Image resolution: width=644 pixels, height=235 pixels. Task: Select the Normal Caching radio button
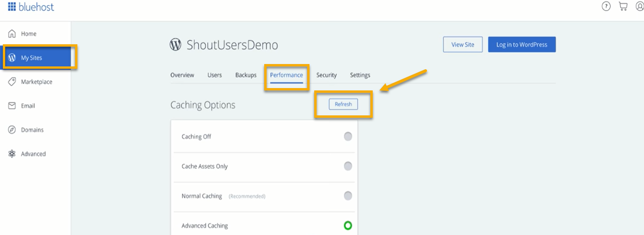tap(348, 196)
